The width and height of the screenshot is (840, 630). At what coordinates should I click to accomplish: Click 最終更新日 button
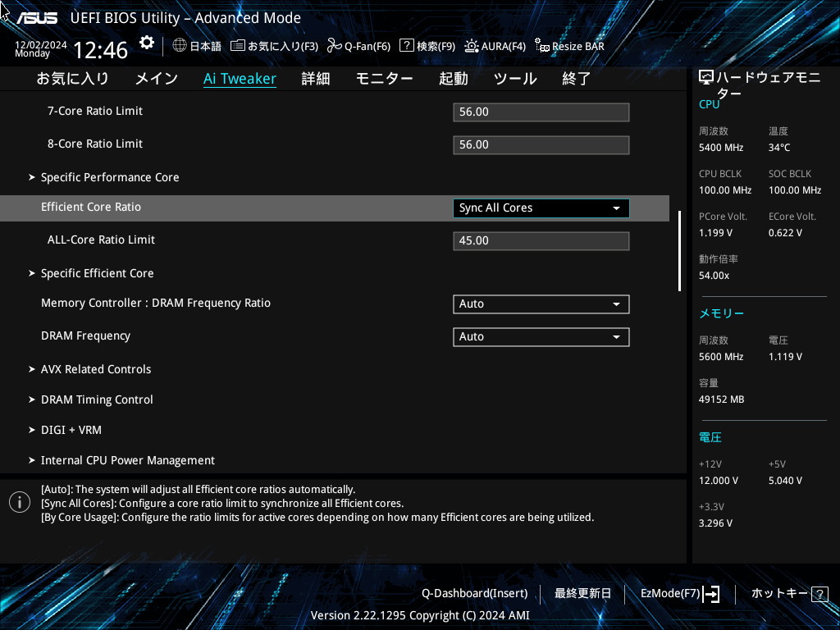(582, 594)
